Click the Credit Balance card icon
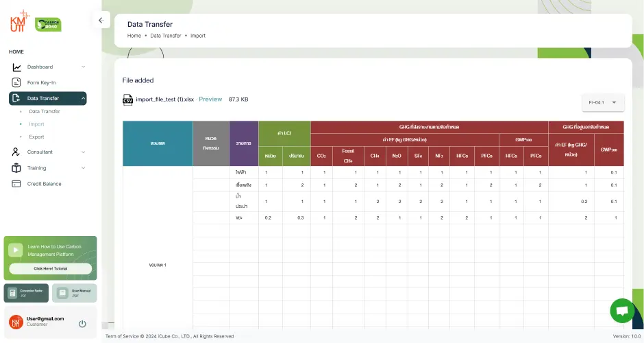The width and height of the screenshot is (644, 343). (16, 184)
